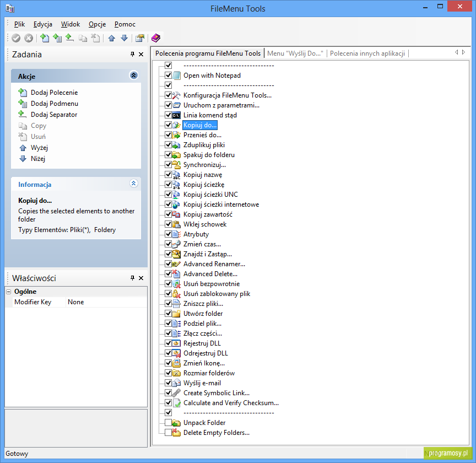Pin the Właściwości panel with the pushpin
This screenshot has height=463, width=476.
[x=132, y=278]
